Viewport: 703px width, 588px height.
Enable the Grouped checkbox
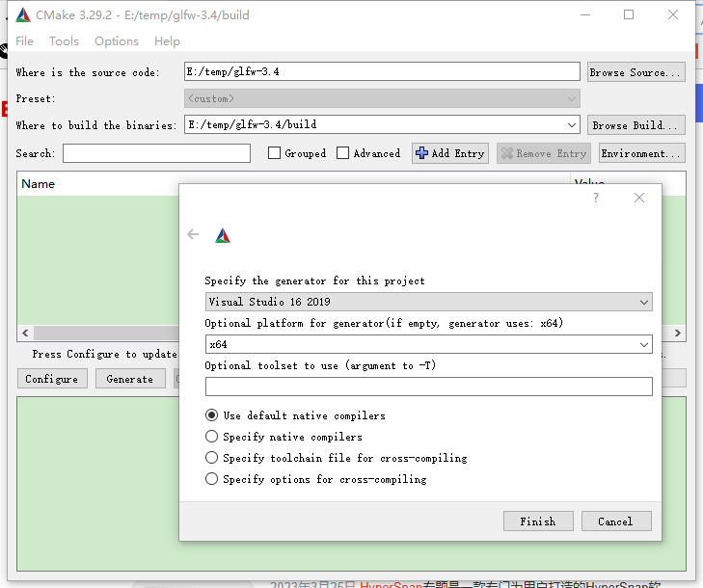275,153
